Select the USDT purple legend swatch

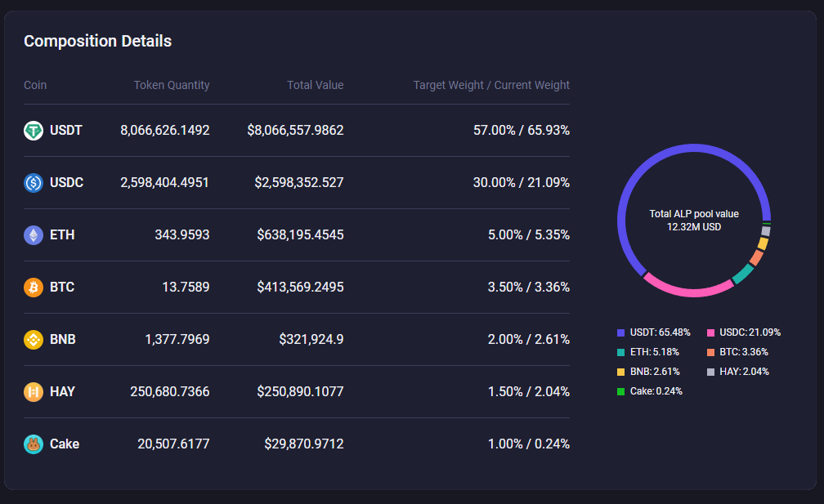(621, 332)
